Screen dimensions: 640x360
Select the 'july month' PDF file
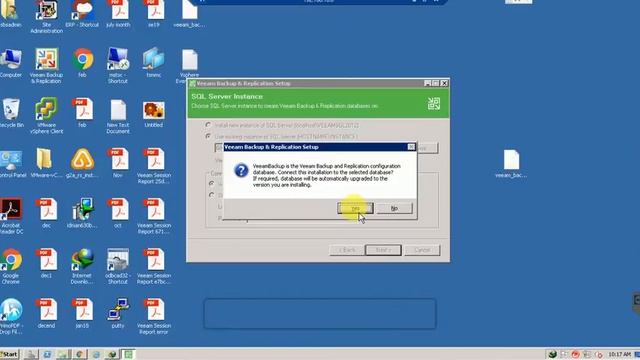[x=118, y=14]
